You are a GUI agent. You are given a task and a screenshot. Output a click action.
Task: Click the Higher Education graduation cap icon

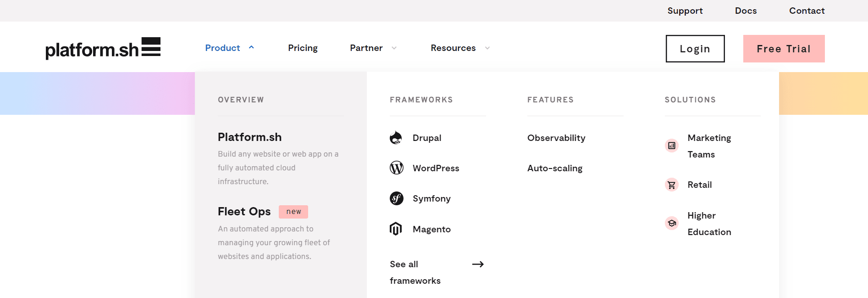click(671, 223)
